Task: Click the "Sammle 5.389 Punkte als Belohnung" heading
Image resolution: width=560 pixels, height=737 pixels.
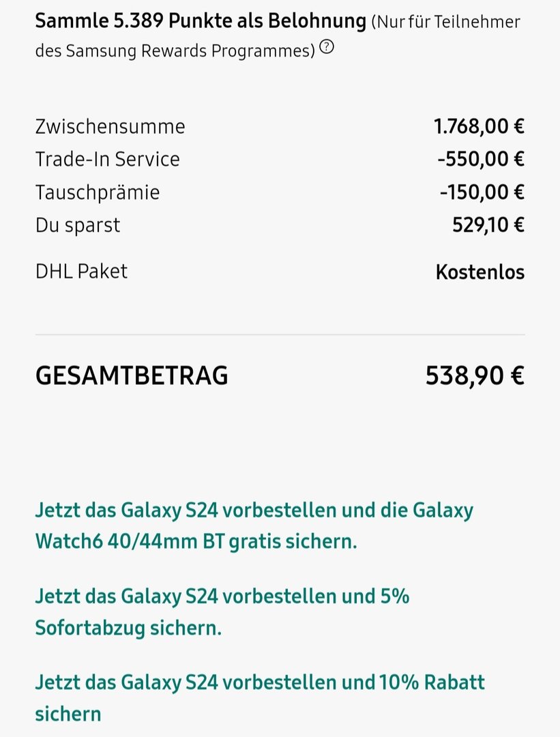Action: point(201,21)
